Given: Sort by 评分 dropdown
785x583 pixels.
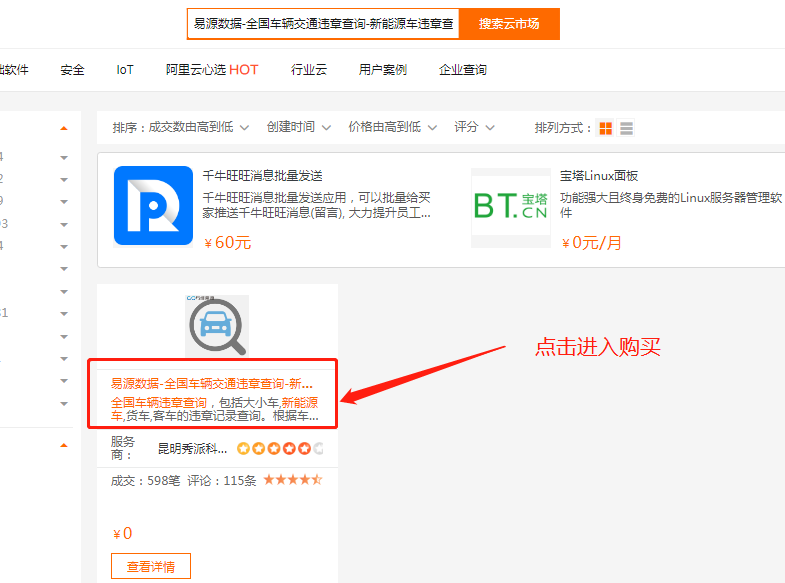Looking at the screenshot, I should pyautogui.click(x=474, y=128).
